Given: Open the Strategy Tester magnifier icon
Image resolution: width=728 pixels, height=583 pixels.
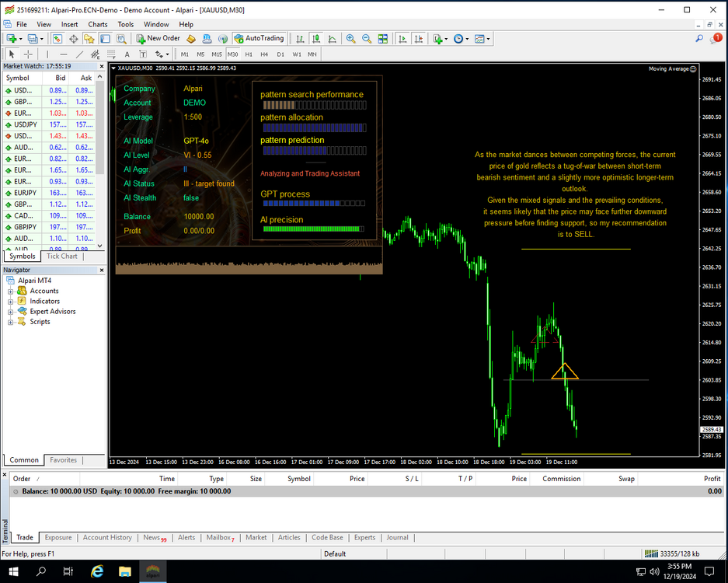Looking at the screenshot, I should tap(121, 39).
